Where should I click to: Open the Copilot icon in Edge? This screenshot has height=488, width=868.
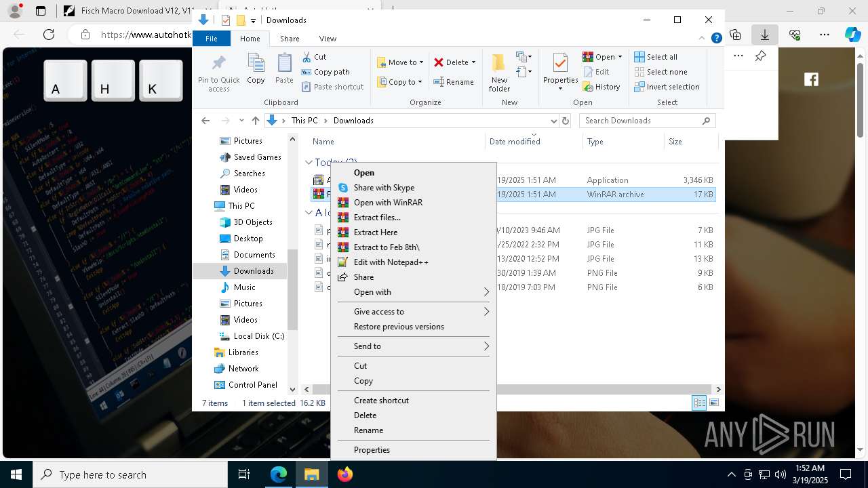pos(852,35)
